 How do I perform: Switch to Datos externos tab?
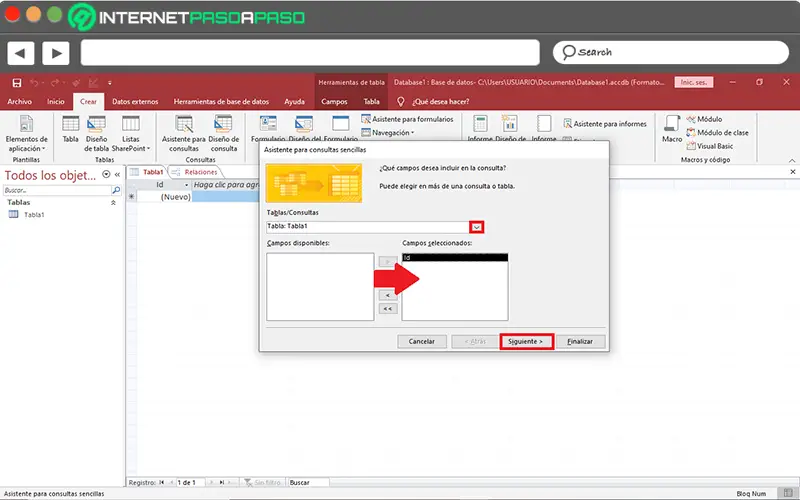tap(135, 102)
